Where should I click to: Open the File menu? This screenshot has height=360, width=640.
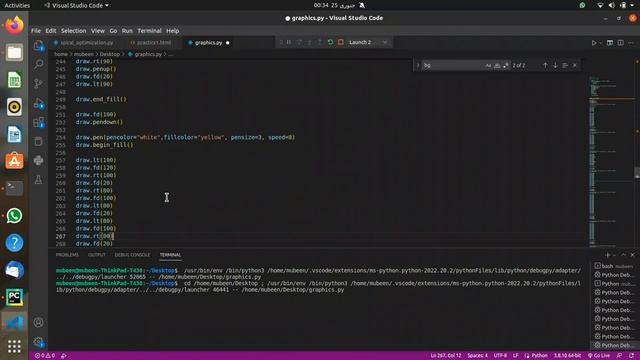coord(36,31)
